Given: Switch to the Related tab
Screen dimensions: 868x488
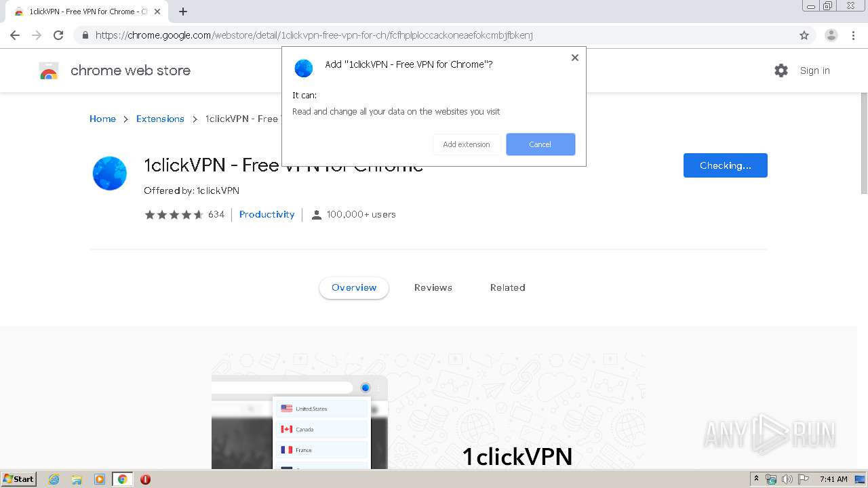Looking at the screenshot, I should pos(508,287).
